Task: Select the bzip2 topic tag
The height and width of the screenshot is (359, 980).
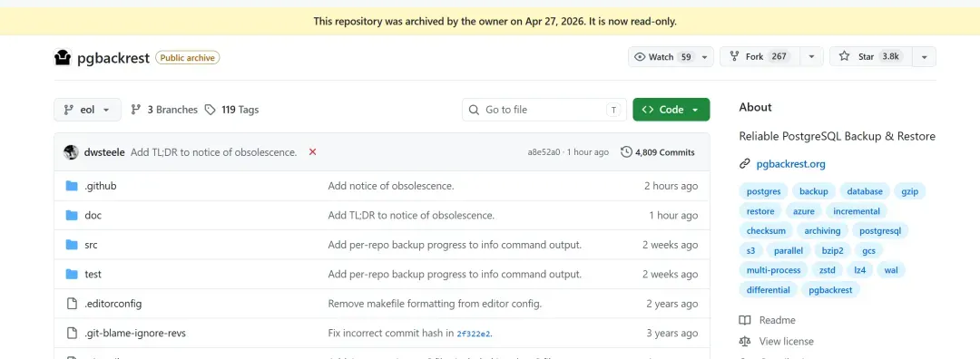Action: (832, 250)
